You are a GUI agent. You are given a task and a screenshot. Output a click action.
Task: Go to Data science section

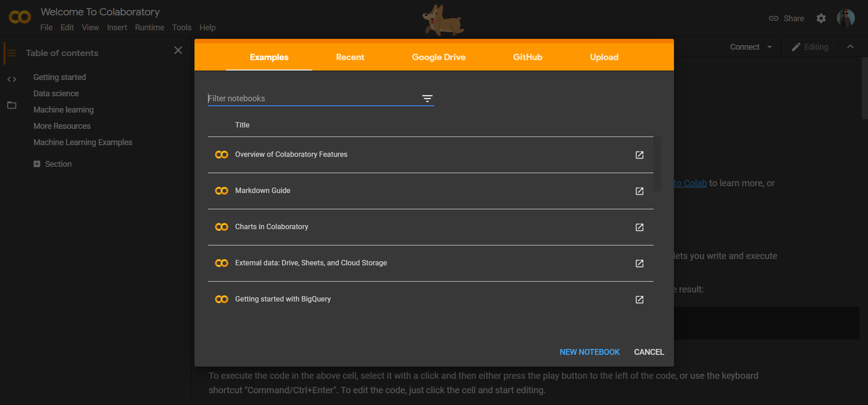[56, 94]
